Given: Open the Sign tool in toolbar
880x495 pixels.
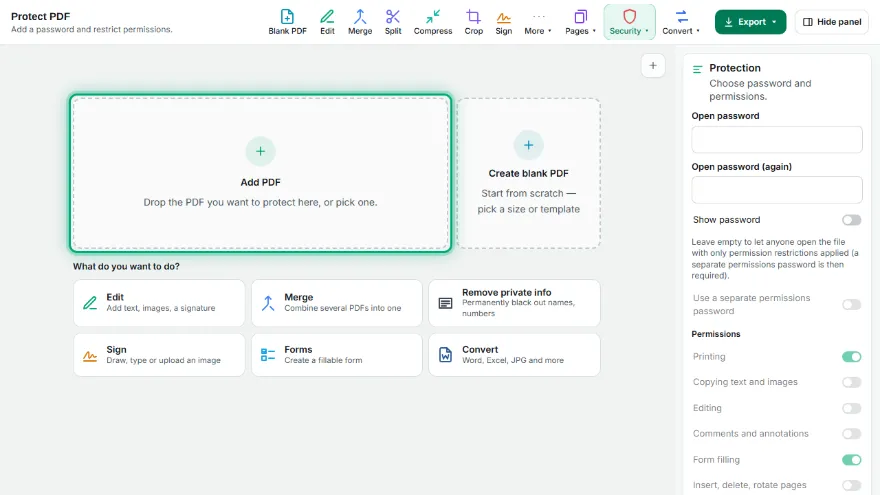Looking at the screenshot, I should (503, 22).
